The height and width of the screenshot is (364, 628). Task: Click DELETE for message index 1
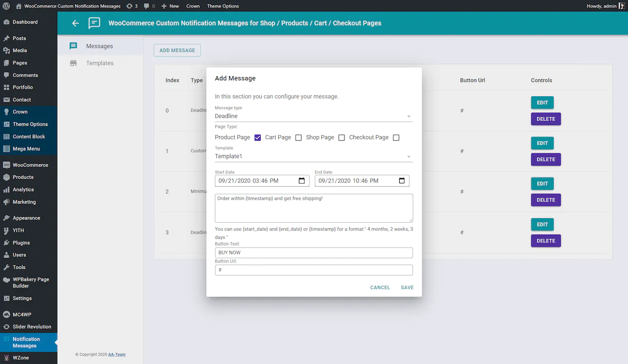click(x=546, y=160)
